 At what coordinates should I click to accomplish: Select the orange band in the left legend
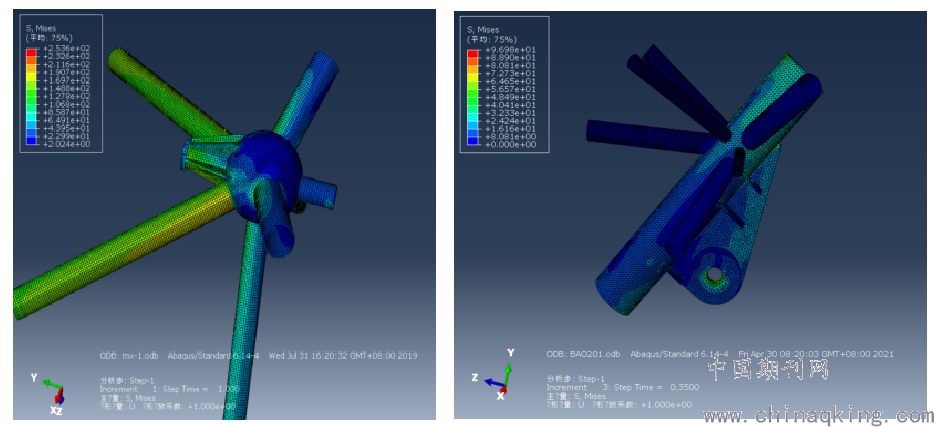click(x=31, y=60)
